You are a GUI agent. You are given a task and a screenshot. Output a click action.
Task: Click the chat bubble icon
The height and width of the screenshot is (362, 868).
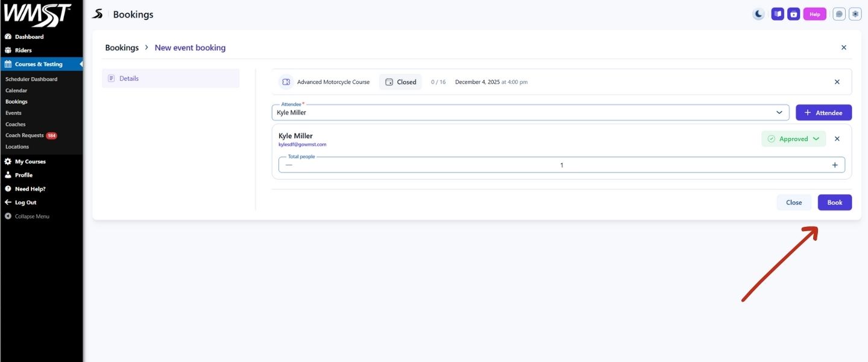click(x=839, y=14)
